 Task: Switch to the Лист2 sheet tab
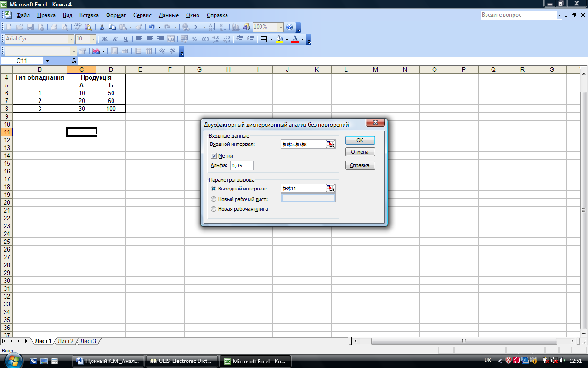point(66,341)
